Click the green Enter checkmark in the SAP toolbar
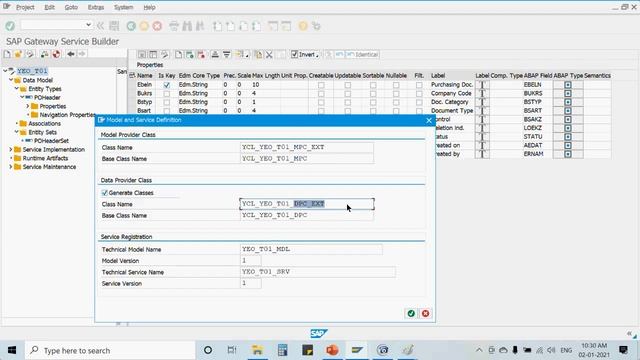640x360 pixels. (x=10, y=26)
